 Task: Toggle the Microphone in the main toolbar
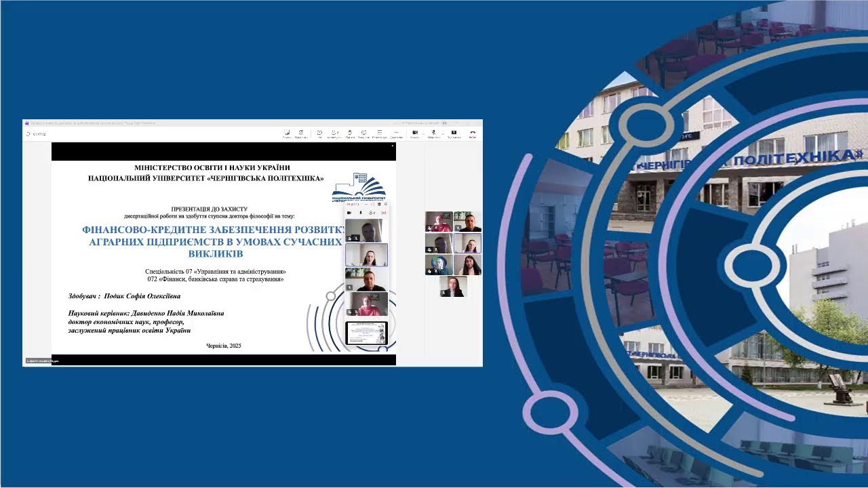pos(433,134)
